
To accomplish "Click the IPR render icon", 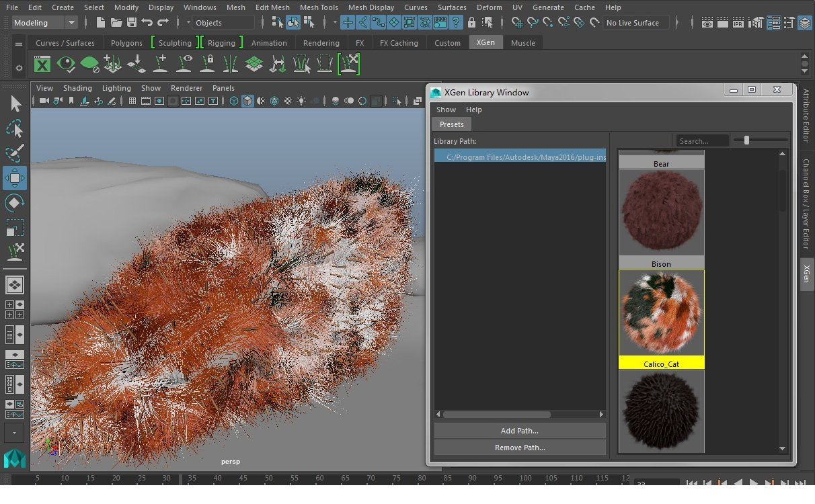I will tap(738, 22).
